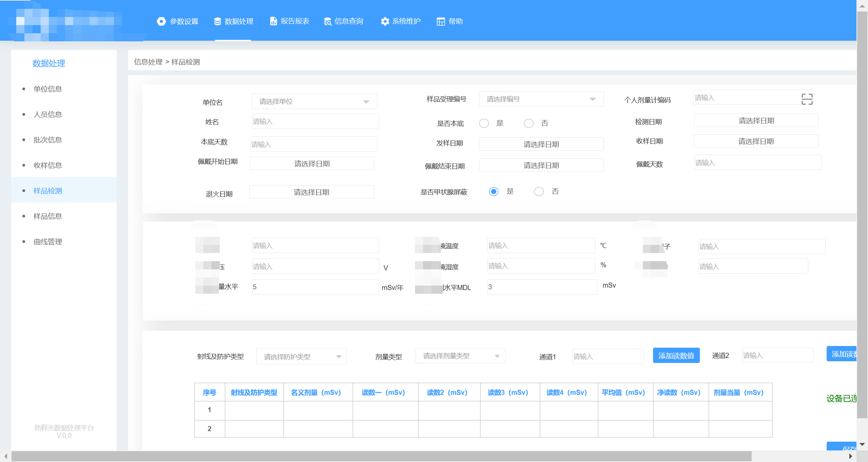
Task: Focus the 本底天数 input field
Action: pyautogui.click(x=314, y=144)
